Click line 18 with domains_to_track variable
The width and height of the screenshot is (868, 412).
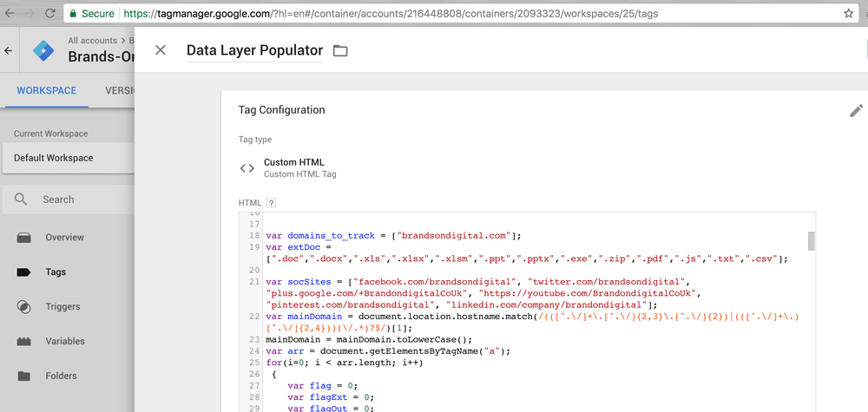[393, 236]
